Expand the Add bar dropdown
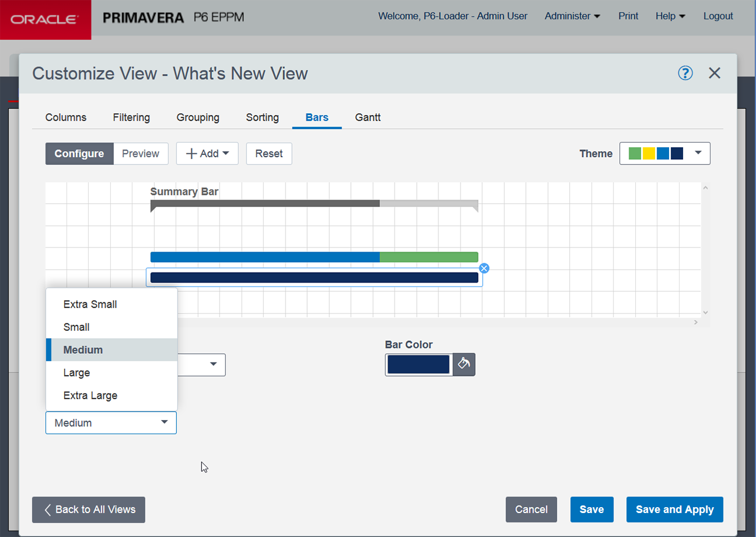The height and width of the screenshot is (537, 756). (207, 154)
